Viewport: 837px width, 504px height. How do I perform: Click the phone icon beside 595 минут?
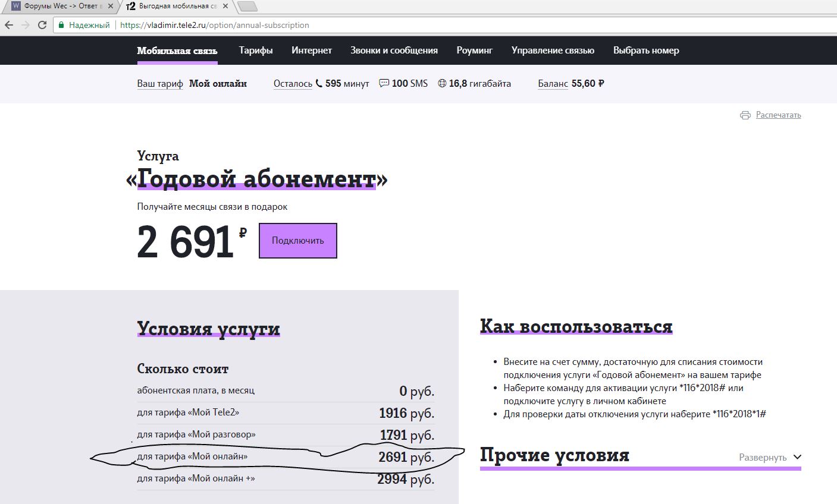point(319,84)
